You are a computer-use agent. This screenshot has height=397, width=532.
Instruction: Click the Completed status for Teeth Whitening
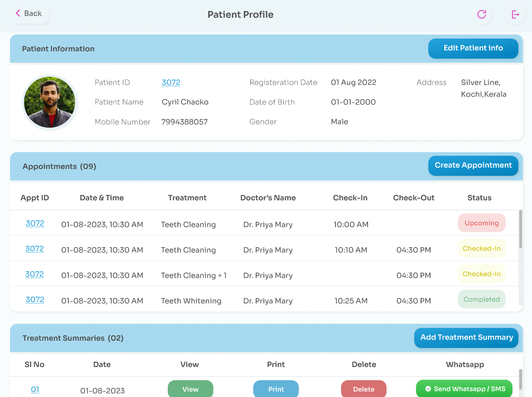click(482, 299)
